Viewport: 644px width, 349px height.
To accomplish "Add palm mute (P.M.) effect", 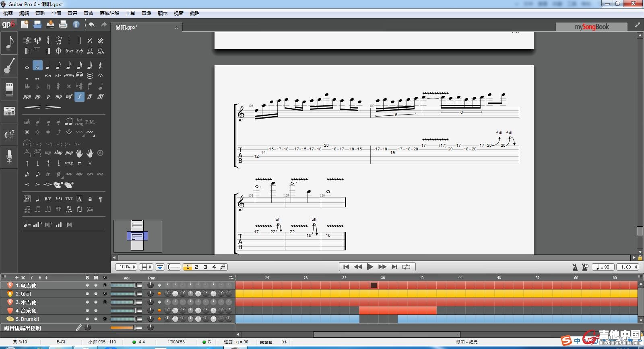I will point(90,122).
